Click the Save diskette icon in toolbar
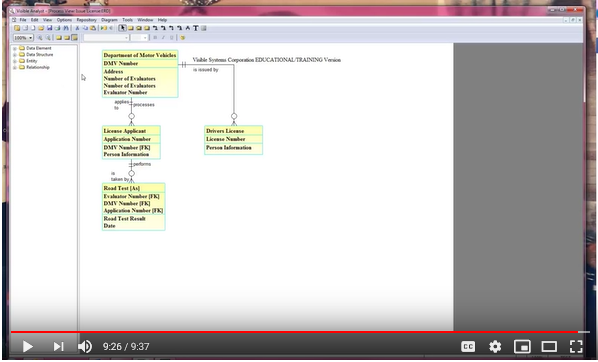This screenshot has height=362, width=598. (49, 28)
